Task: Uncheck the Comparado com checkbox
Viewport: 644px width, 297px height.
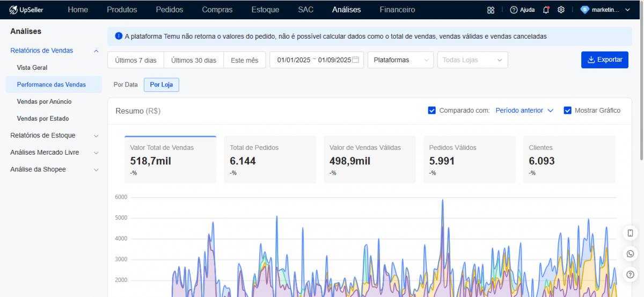Action: click(x=432, y=111)
